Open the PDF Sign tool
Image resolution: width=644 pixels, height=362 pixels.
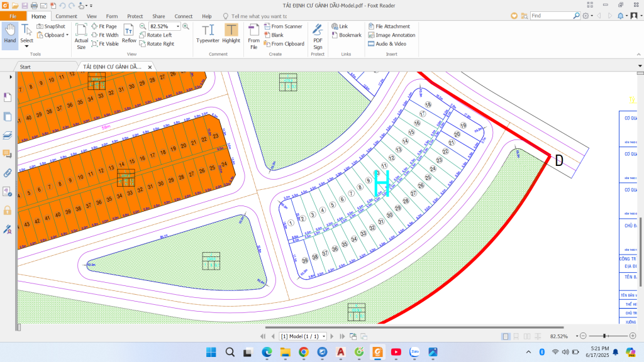pos(318,36)
